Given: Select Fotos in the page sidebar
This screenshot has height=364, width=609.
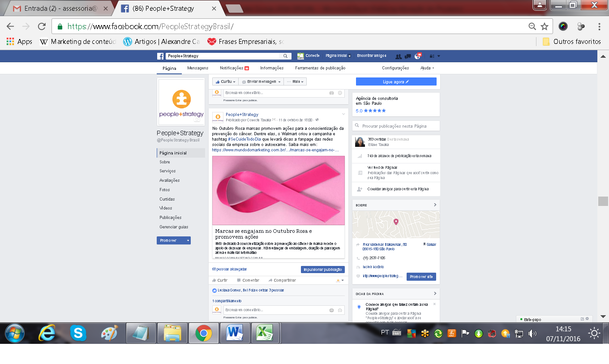Looking at the screenshot, I should coord(165,190).
